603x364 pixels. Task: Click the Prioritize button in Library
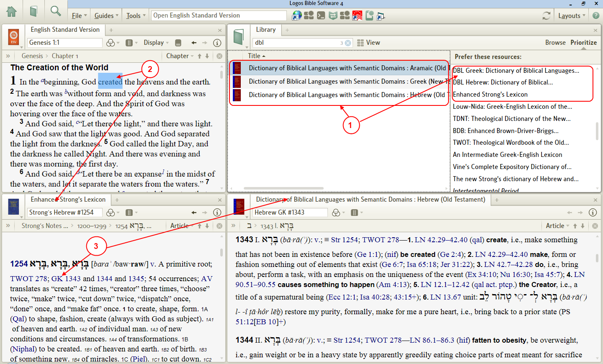pos(583,43)
